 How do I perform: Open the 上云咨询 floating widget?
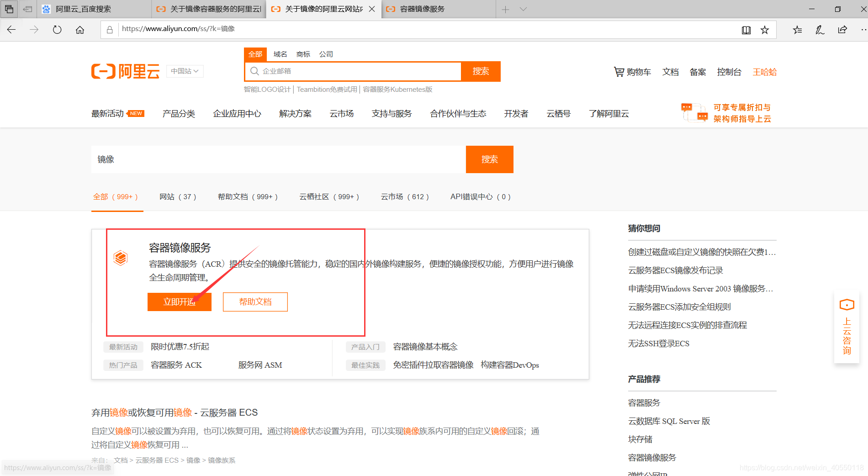847,328
